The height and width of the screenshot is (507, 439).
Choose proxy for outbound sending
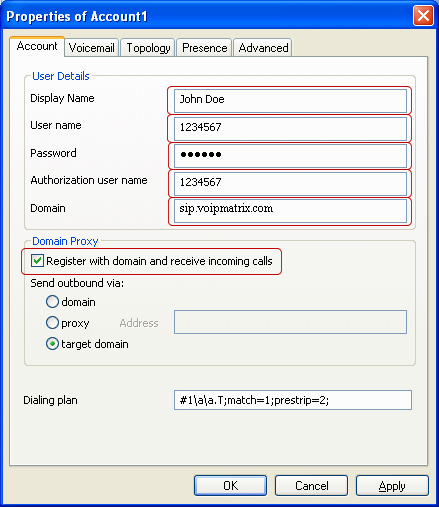click(x=52, y=323)
